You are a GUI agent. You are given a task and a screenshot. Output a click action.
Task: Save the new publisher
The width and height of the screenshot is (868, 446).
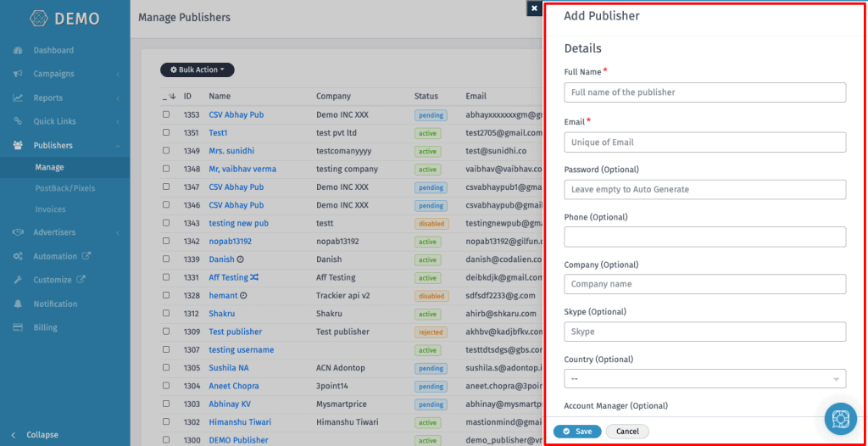pyautogui.click(x=577, y=432)
